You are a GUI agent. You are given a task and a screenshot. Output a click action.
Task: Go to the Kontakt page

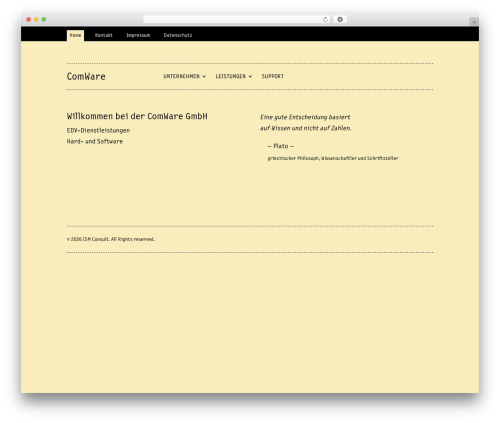[104, 35]
